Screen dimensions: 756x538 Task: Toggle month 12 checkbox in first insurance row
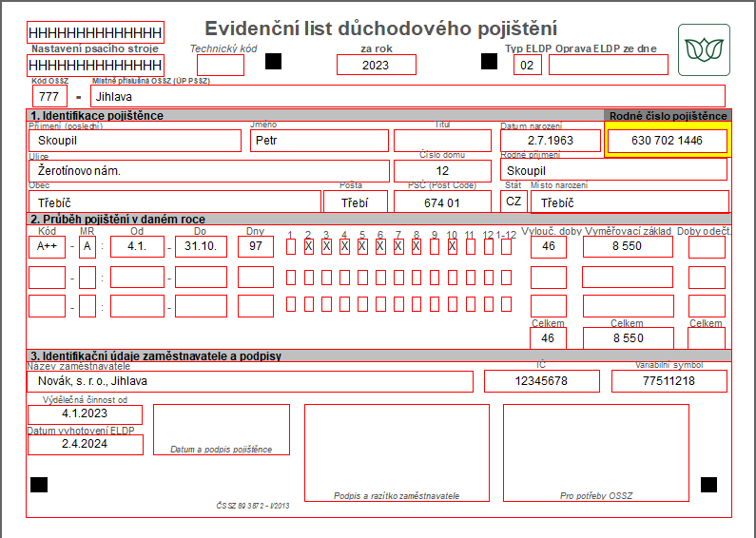489,247
